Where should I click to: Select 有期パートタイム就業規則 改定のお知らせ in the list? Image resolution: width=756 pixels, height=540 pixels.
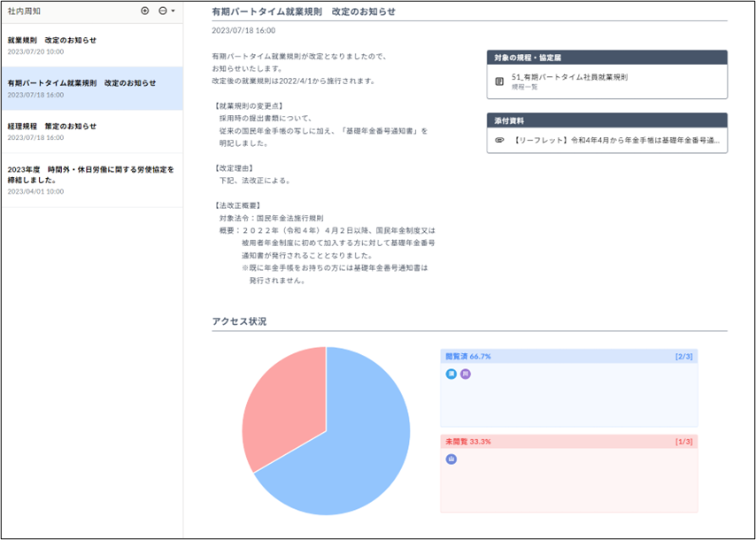pos(91,89)
